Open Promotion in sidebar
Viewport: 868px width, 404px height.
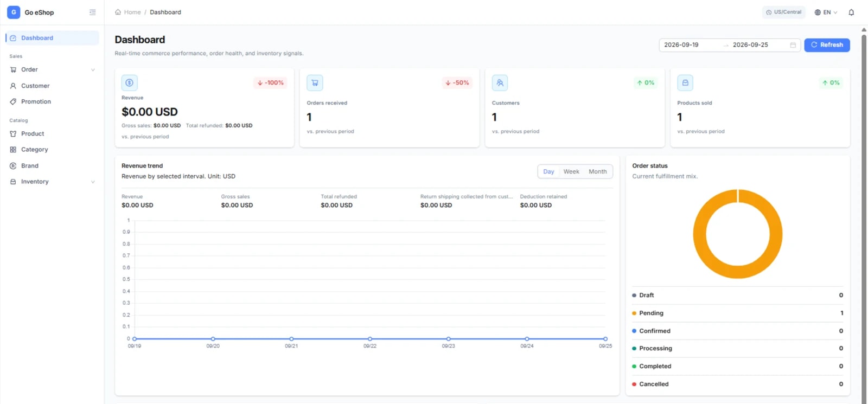coord(52,101)
